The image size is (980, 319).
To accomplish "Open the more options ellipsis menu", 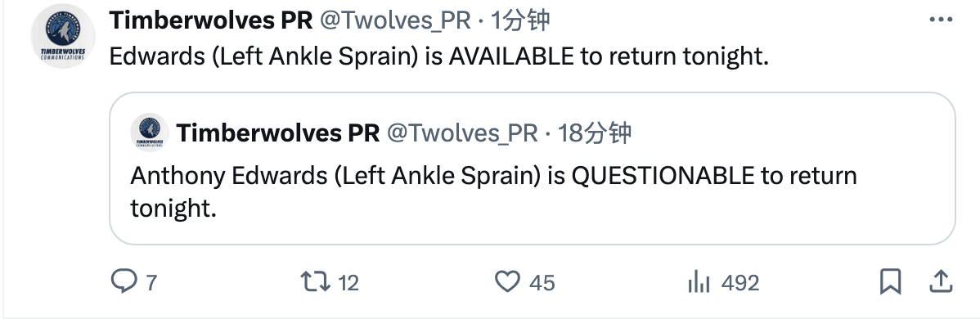I will [x=941, y=20].
